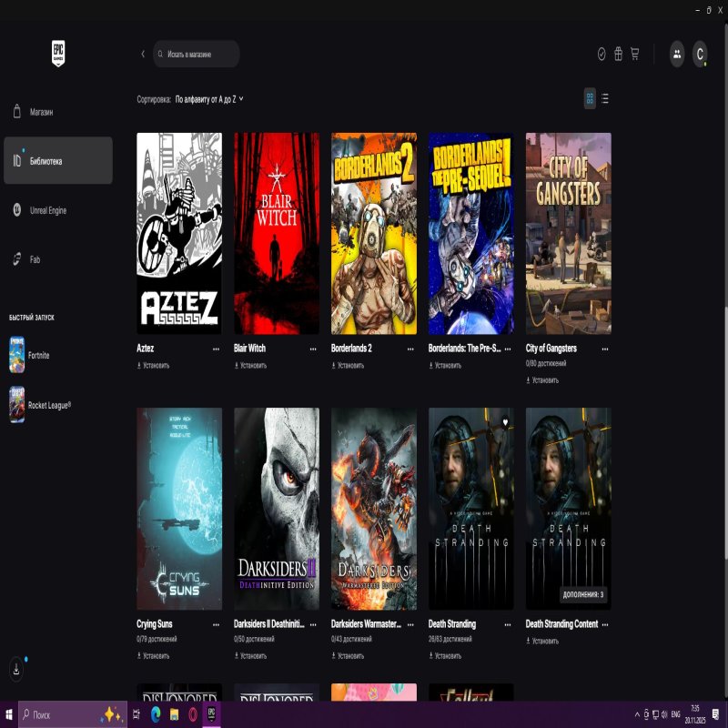Click the gift box icon in header
The height and width of the screenshot is (728, 728).
tap(618, 54)
